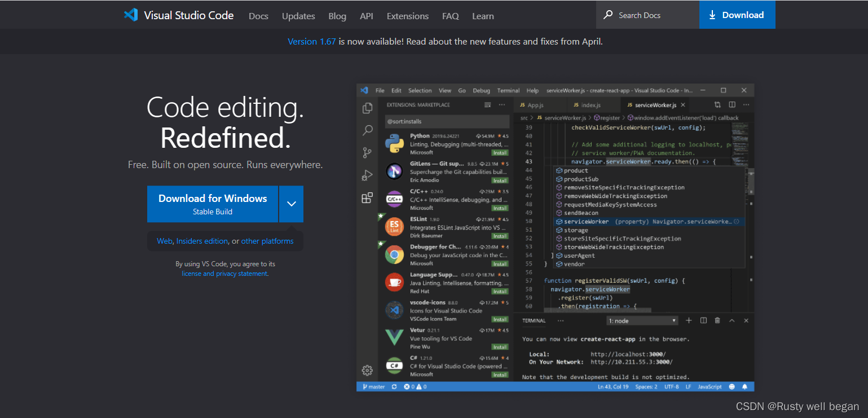This screenshot has height=418, width=868.
Task: Open the Learn nav item
Action: coord(483,16)
